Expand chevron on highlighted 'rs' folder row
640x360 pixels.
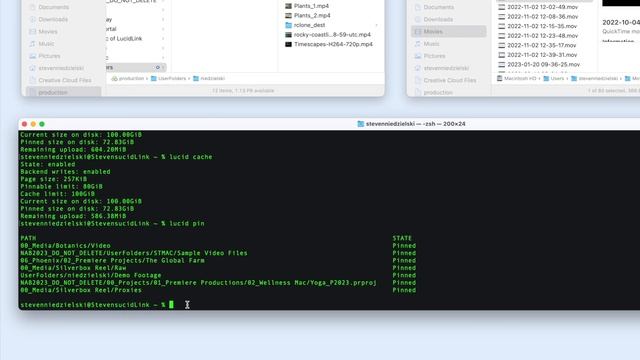coord(163,67)
